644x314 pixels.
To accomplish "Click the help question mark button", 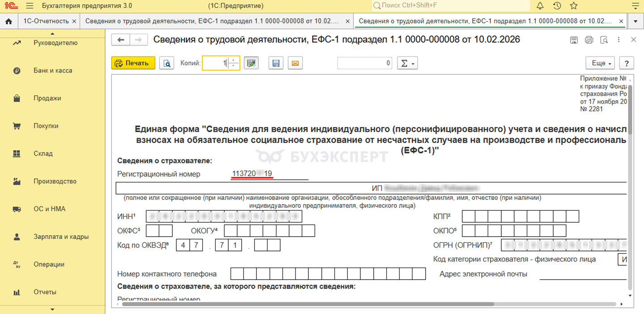I will click(627, 64).
